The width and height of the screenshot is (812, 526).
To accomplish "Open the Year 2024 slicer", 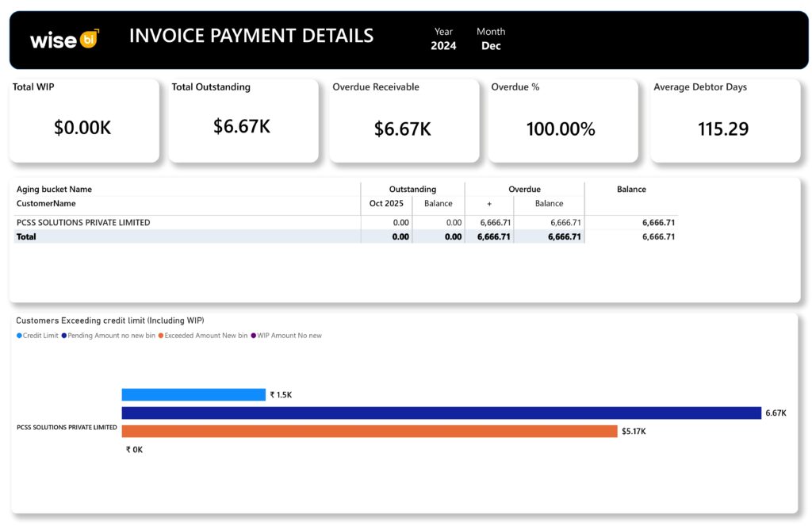I will tap(443, 45).
